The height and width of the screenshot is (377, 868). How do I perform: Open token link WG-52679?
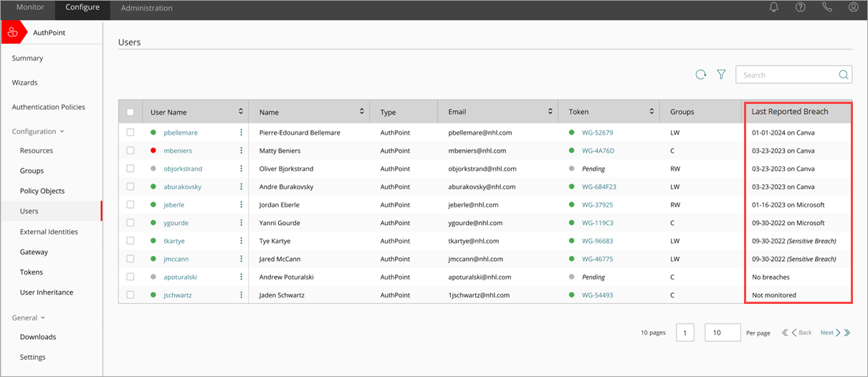pos(597,133)
